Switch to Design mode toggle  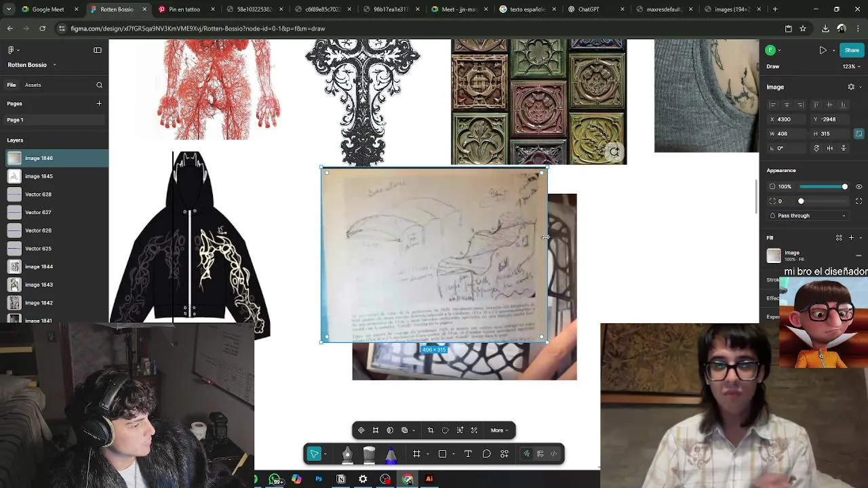tap(540, 454)
